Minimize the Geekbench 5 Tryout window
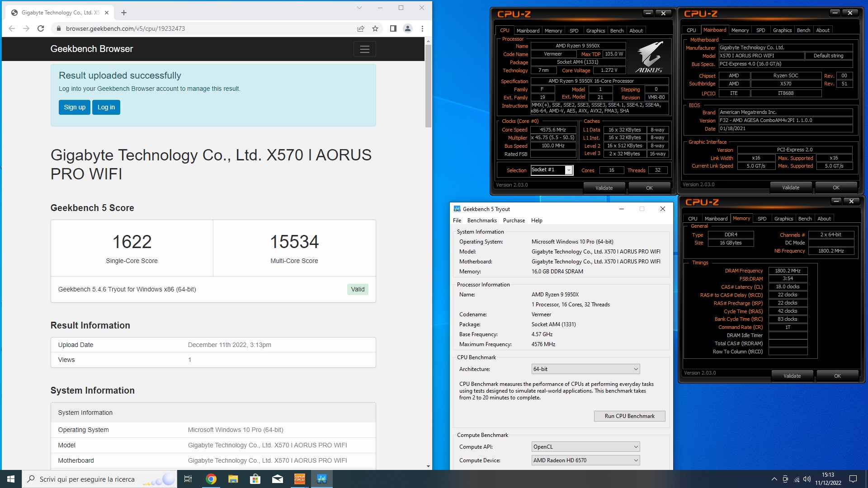Screen dimensions: 868x488 click(621, 209)
